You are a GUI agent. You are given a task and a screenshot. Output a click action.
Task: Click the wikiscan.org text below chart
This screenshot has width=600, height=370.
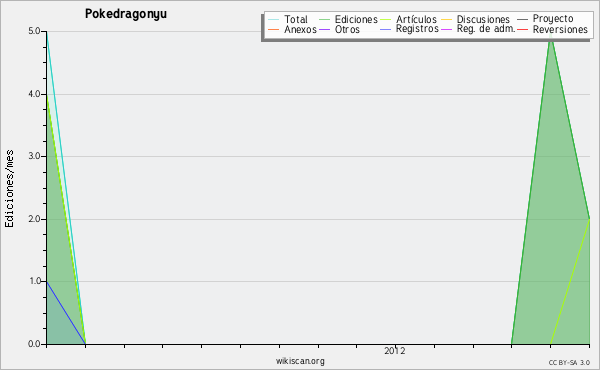pos(300,361)
